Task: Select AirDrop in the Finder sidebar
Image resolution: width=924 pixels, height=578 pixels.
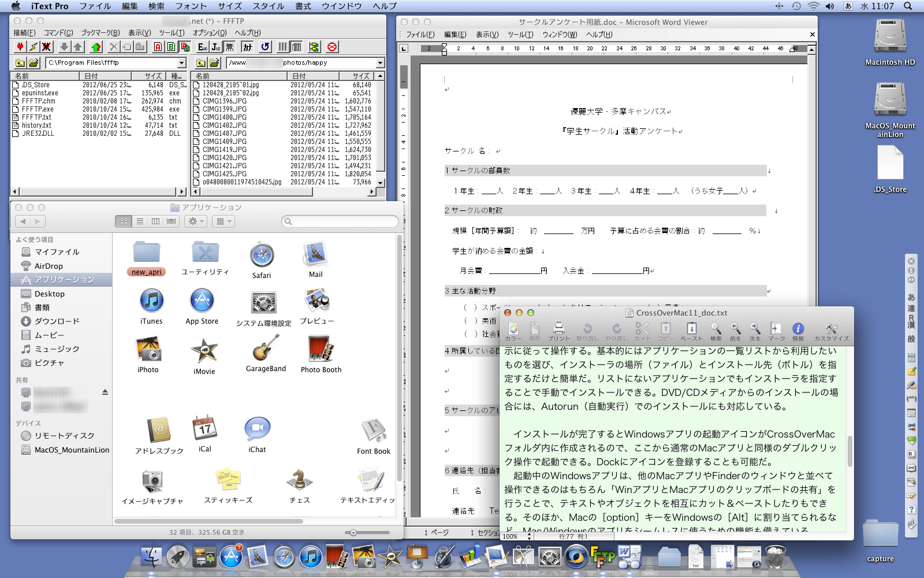Action: click(x=49, y=266)
